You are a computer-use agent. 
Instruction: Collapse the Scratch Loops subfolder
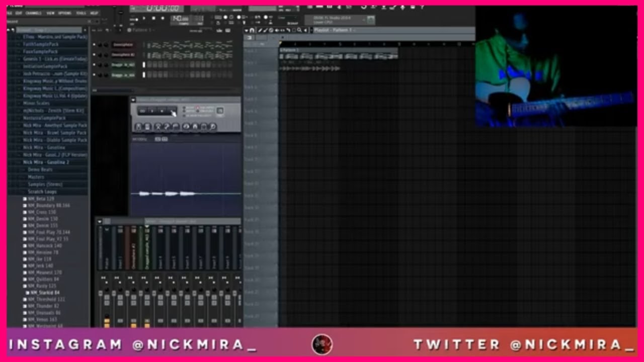coord(42,192)
